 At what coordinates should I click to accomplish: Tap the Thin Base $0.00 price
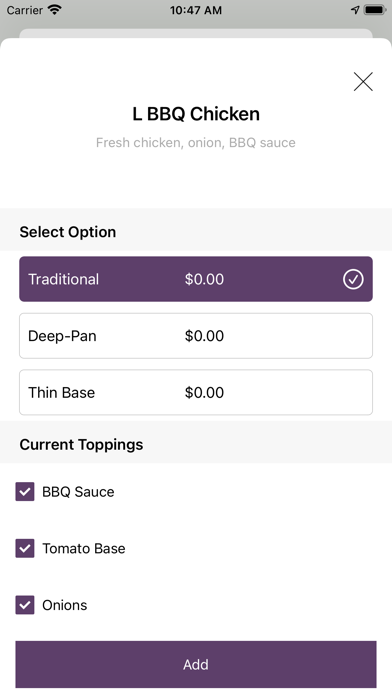click(x=204, y=392)
